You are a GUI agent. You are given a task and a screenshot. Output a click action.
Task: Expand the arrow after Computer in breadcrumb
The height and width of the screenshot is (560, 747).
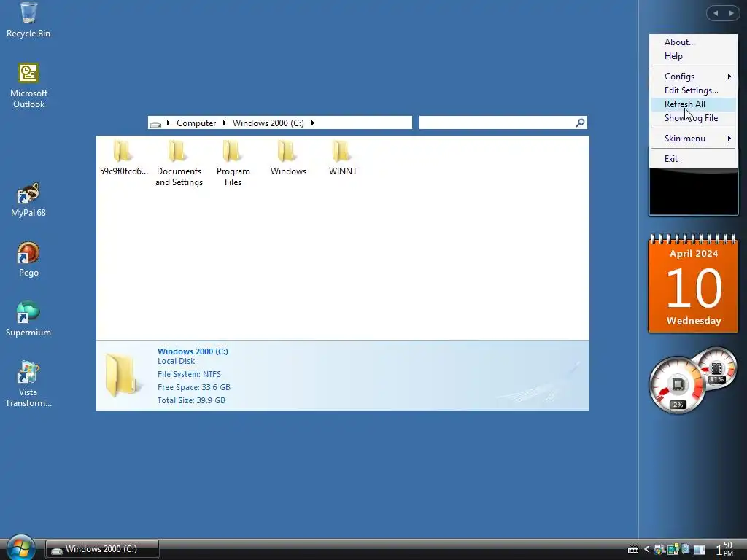tap(224, 122)
